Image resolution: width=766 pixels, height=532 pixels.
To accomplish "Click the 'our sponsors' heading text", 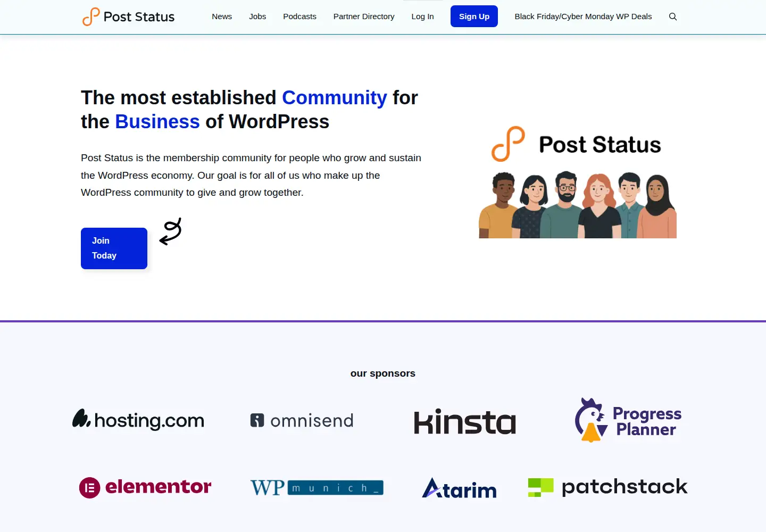I will 383,373.
